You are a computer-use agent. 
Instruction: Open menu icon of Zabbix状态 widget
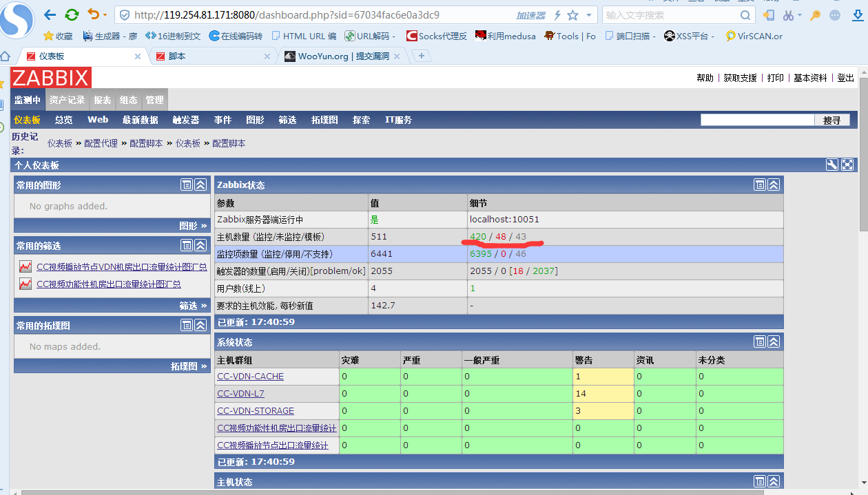coord(760,185)
